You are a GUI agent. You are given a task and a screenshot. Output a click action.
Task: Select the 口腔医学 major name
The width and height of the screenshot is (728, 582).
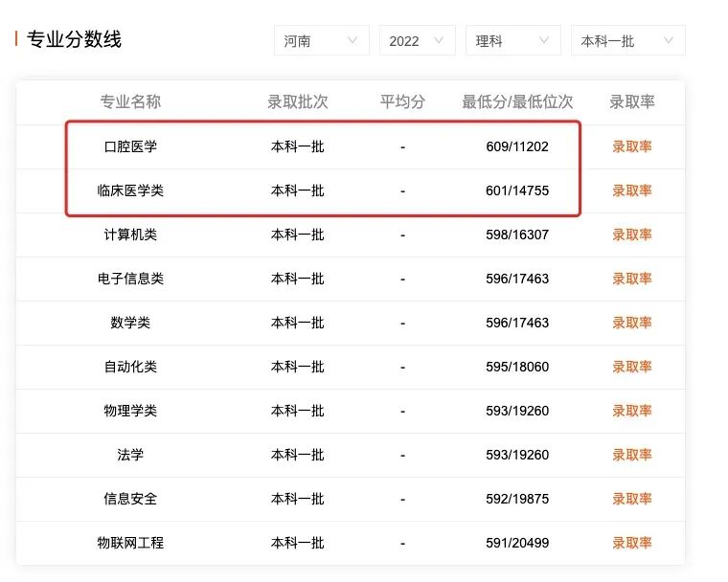130,146
